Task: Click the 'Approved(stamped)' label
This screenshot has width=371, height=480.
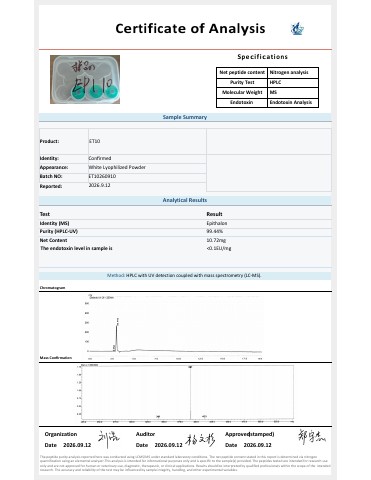Action: pos(250,434)
